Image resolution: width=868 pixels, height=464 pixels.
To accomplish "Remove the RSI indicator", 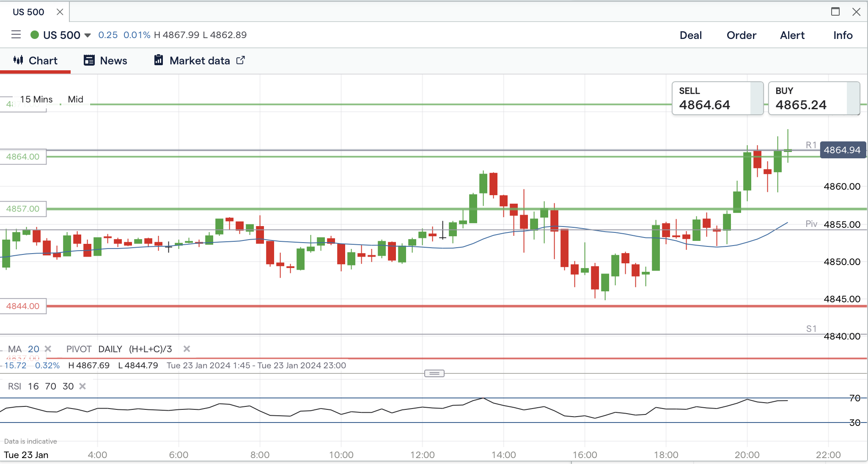I will (x=83, y=386).
